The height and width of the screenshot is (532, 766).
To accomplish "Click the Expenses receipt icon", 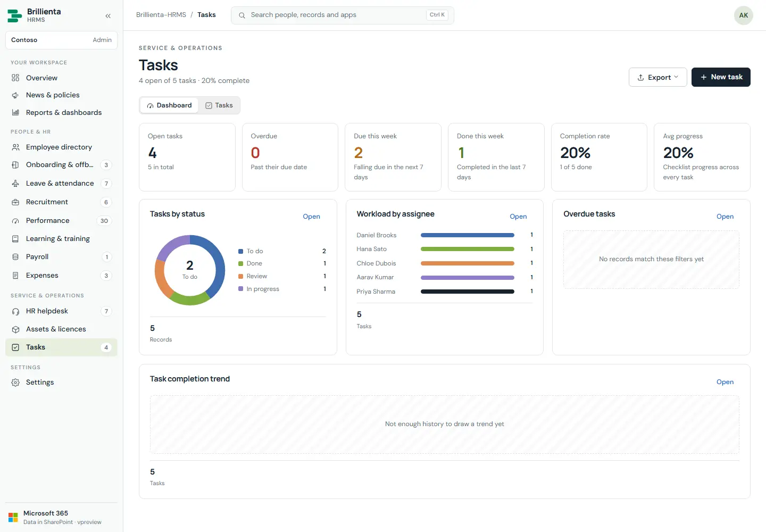I will coord(15,276).
